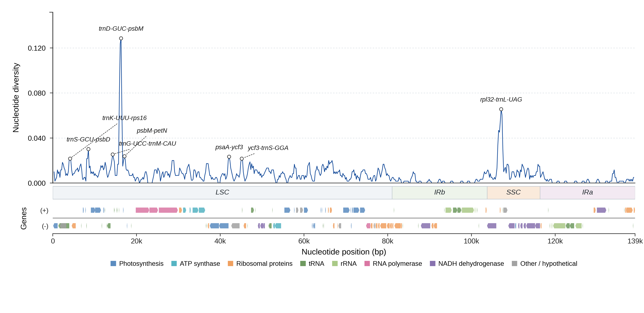Click the ycf3-trnS-GGA annotation label
644x313 pixels.
point(268,148)
